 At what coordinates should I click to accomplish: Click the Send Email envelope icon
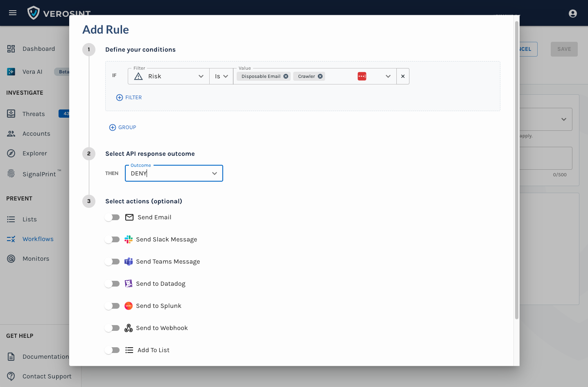click(129, 217)
